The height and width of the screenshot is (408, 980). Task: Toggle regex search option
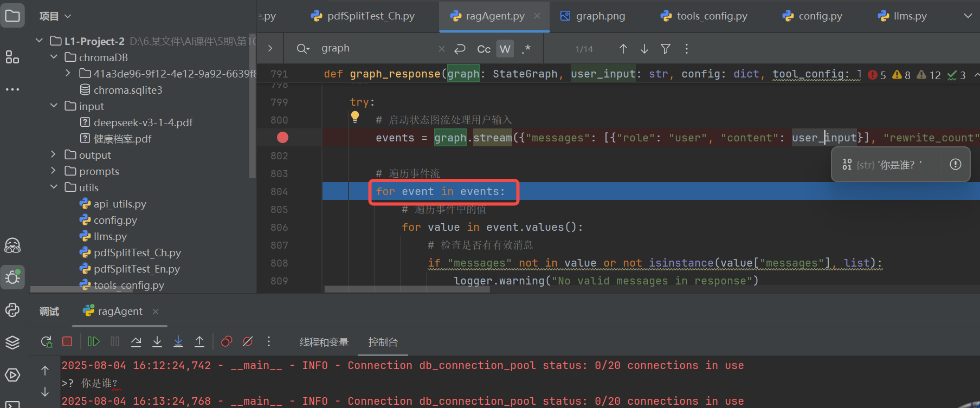(526, 49)
